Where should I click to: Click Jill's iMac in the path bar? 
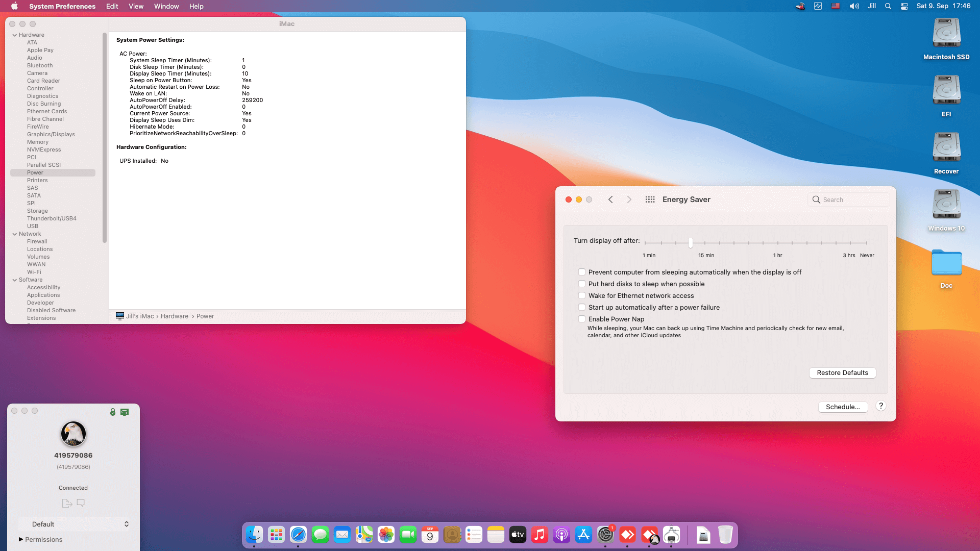pos(135,316)
